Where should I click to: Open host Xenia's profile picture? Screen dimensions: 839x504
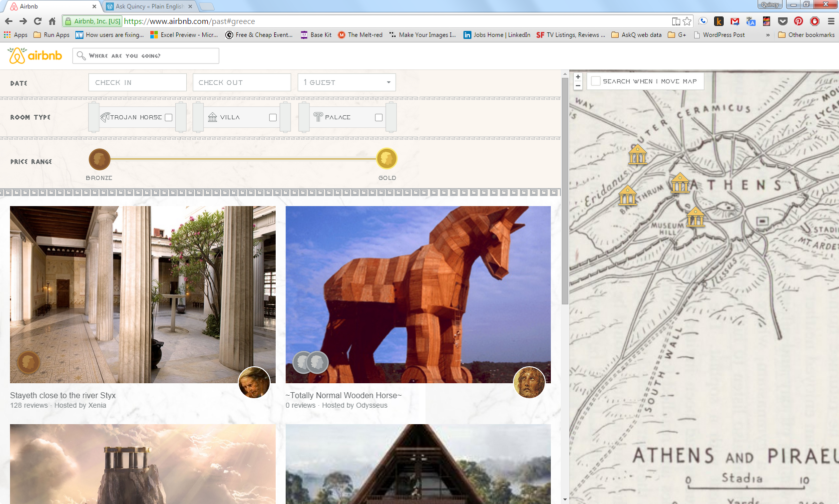point(254,383)
